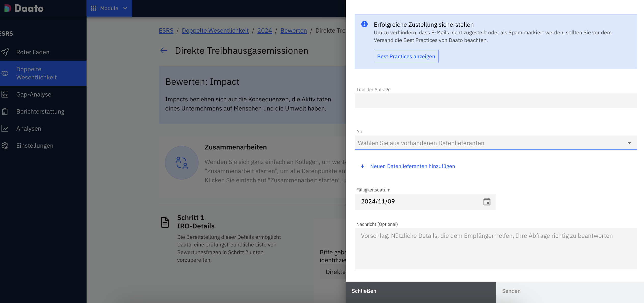This screenshot has width=644, height=303.
Task: Click the blue info icon in banner
Action: [x=364, y=24]
